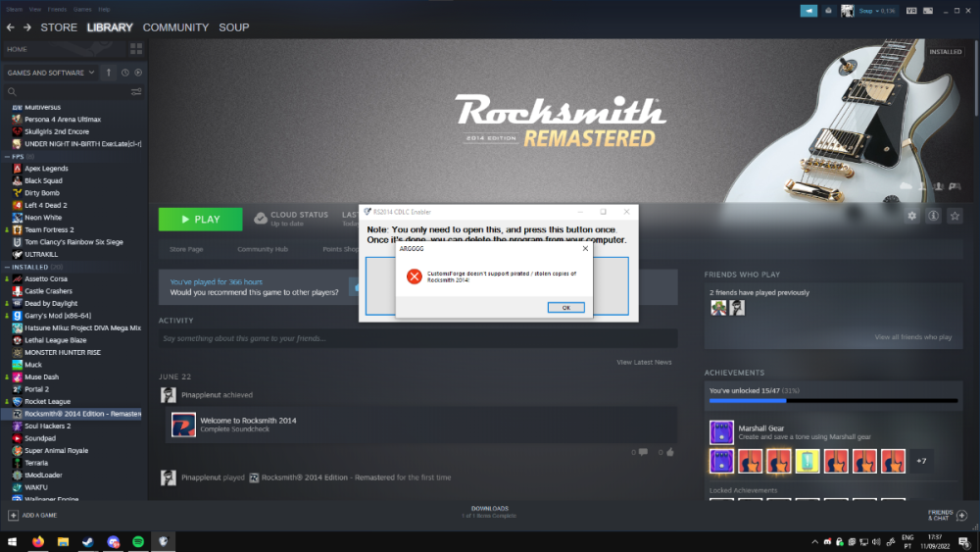
Task: Go forward with the right arrow
Action: 26,27
